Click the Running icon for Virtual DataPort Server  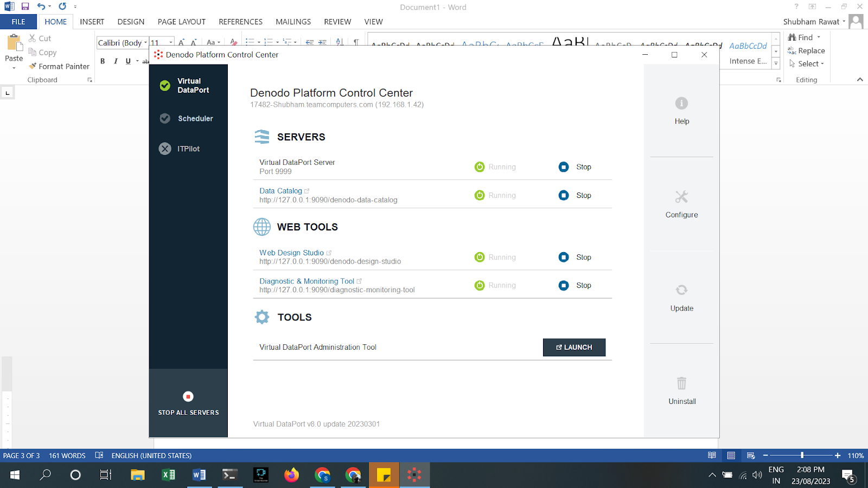480,167
